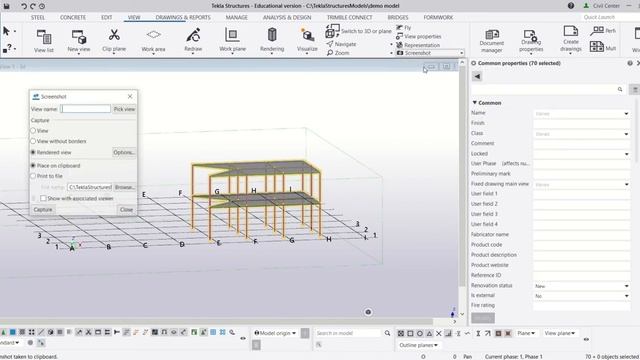Open the STEEL ribbon tab
Viewport: 640px width, 360px height.
[x=38, y=17]
